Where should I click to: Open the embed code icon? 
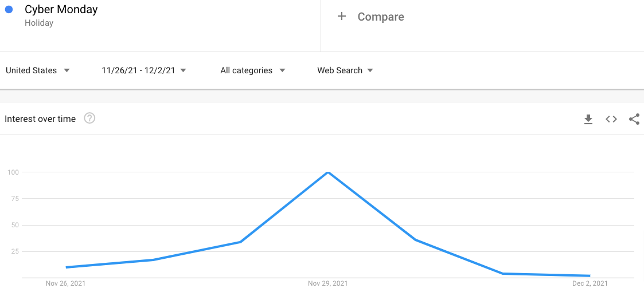[x=611, y=119]
